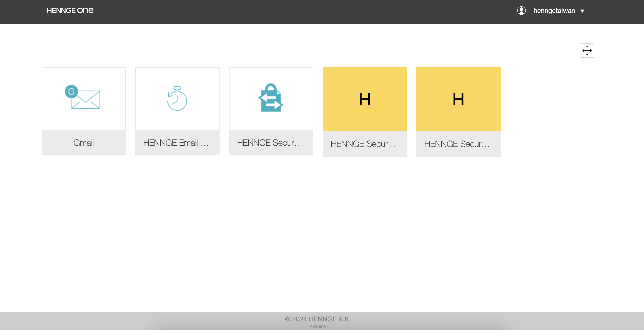The height and width of the screenshot is (330, 644).
Task: Click the Gmail label
Action: [x=84, y=142]
